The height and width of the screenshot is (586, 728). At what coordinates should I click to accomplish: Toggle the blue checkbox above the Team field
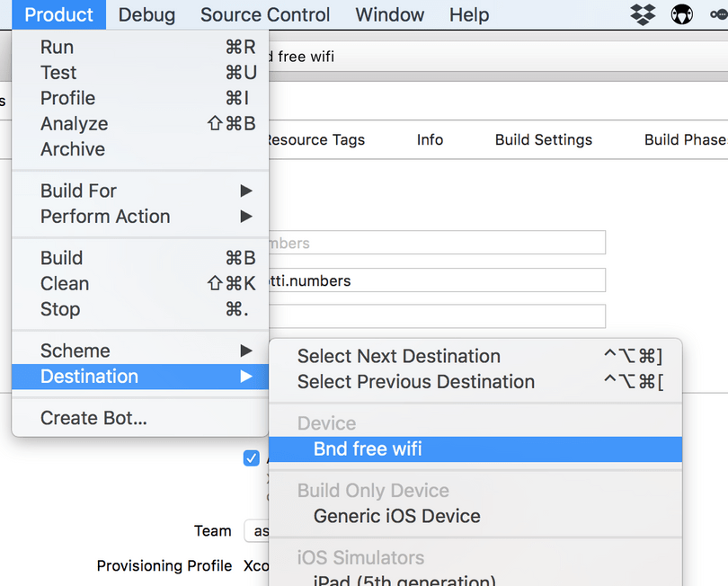(252, 457)
